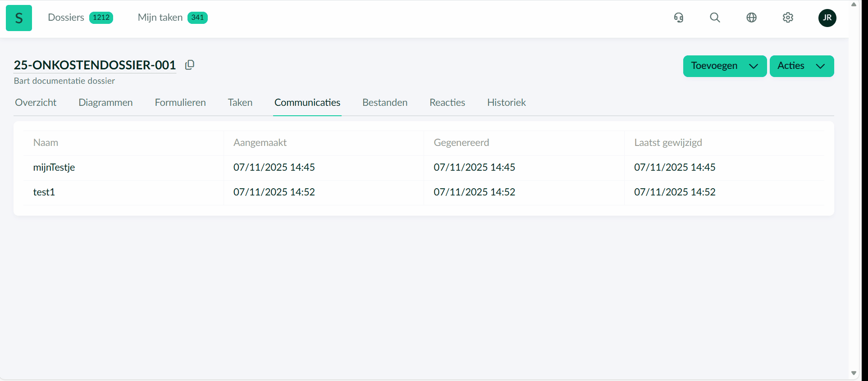Open the Historiek tab
The height and width of the screenshot is (381, 868).
[x=506, y=103]
